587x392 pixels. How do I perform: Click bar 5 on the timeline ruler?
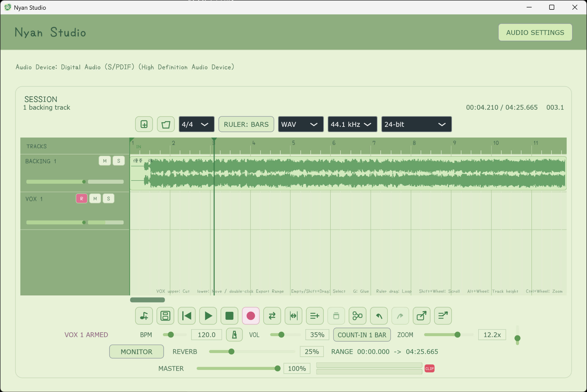[293, 143]
